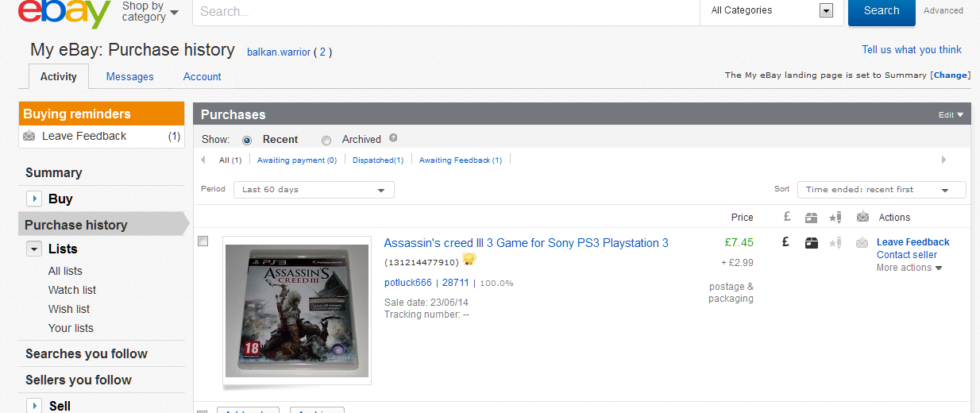Open seller potluck666 profile

(x=408, y=283)
